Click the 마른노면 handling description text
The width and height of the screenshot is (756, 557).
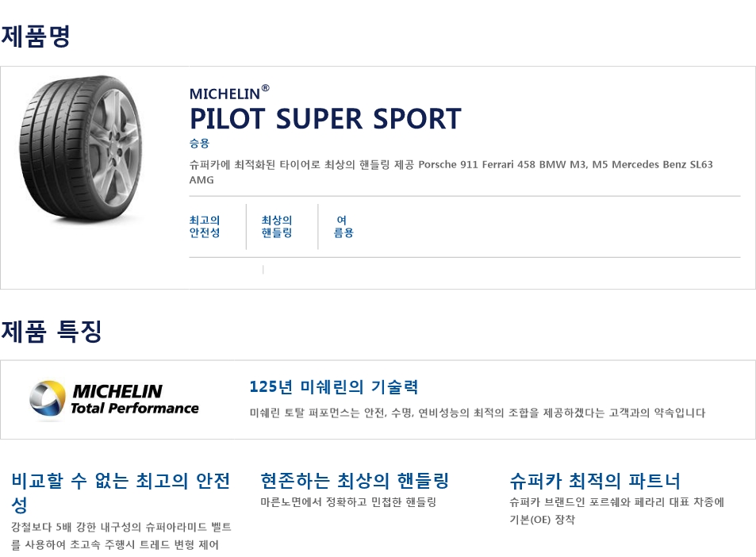pos(348,502)
